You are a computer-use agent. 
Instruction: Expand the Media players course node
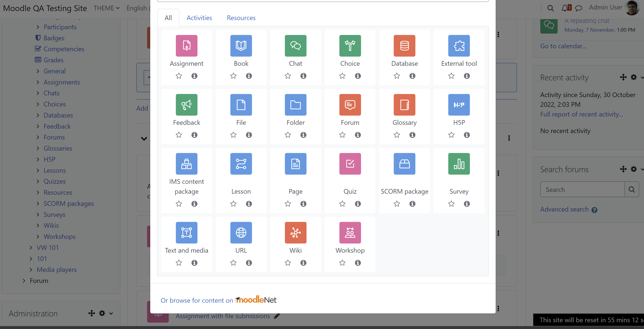[31, 269]
